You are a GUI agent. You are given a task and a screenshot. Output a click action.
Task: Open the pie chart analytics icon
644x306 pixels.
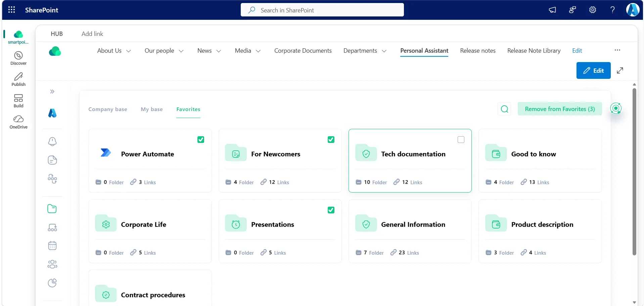(52, 283)
